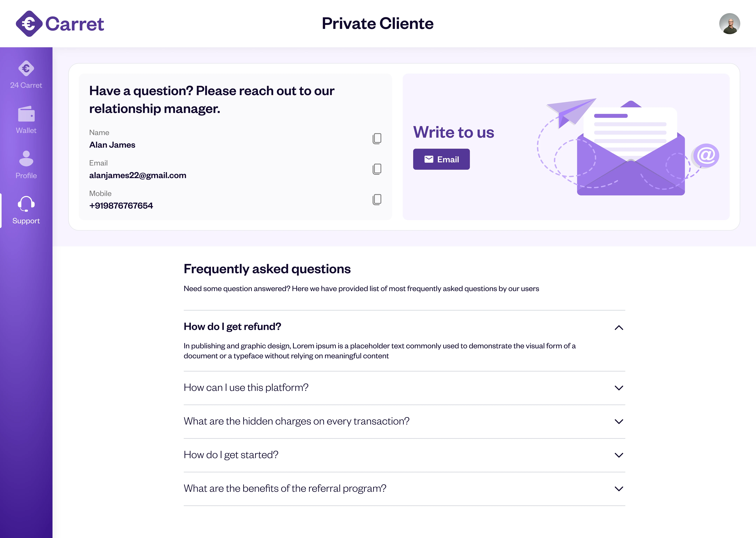Collapse the 'How do I get refund?' answer
The width and height of the screenshot is (756, 538).
point(619,328)
